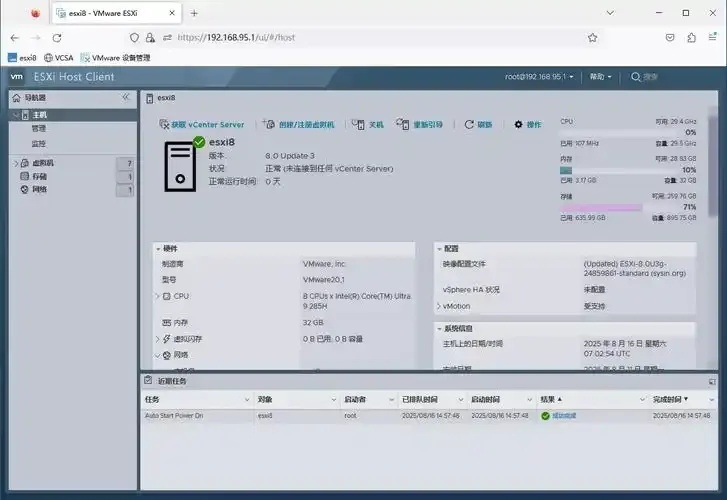Maximize the recent tasks panel

712,382
